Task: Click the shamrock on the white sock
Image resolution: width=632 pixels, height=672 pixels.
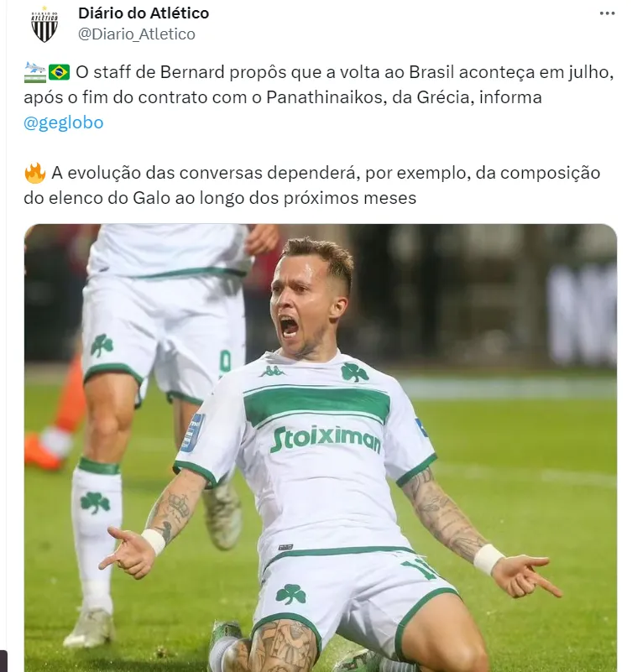Action: click(95, 503)
